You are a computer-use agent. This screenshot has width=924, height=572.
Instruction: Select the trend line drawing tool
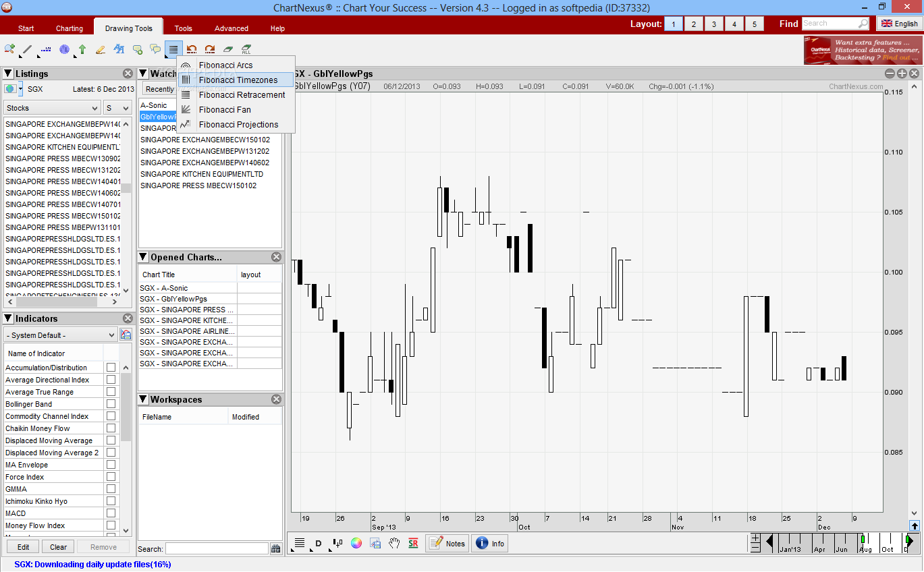pyautogui.click(x=27, y=49)
